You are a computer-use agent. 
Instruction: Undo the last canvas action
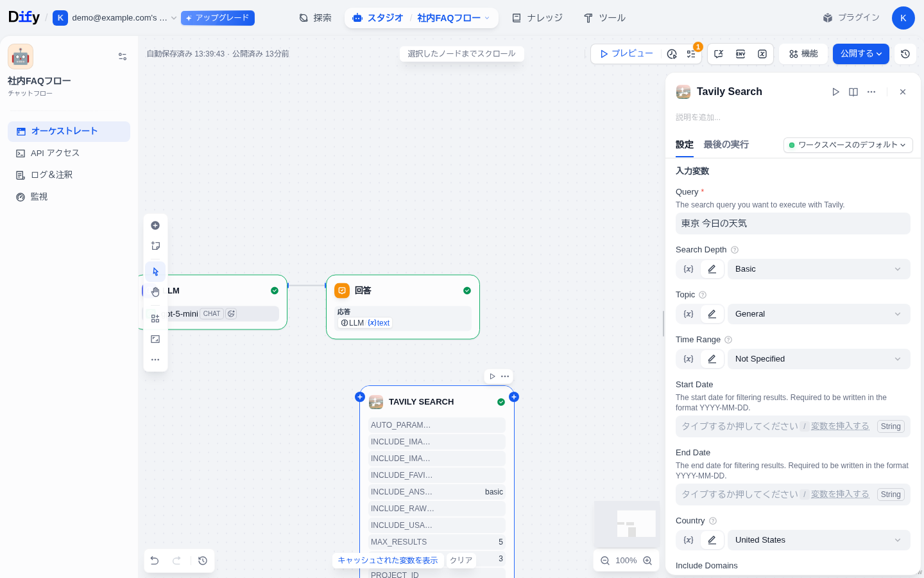coord(155,561)
